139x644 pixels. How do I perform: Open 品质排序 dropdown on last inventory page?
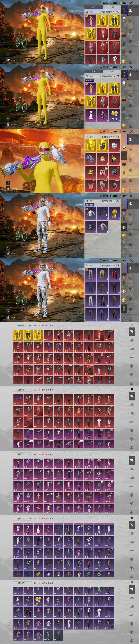(x=22, y=583)
